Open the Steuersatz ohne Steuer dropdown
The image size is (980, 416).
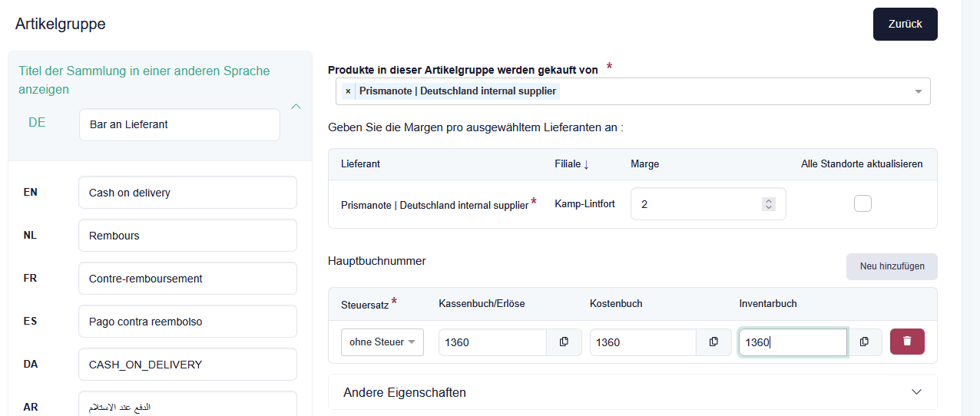382,342
